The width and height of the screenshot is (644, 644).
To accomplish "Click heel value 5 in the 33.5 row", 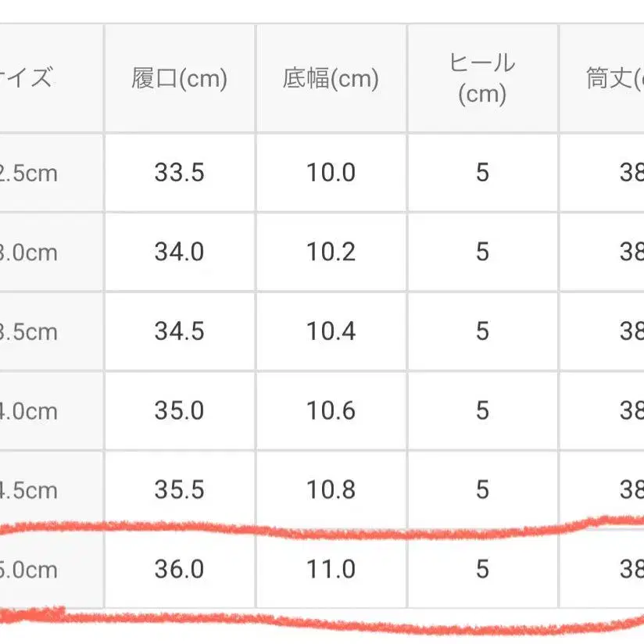I will pyautogui.click(x=482, y=173).
